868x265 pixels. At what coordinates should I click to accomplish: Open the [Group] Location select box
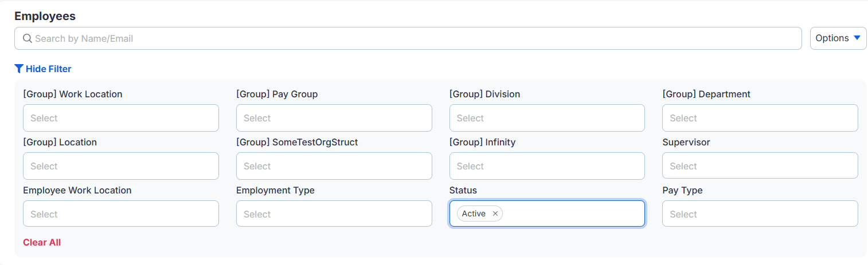[x=121, y=166]
